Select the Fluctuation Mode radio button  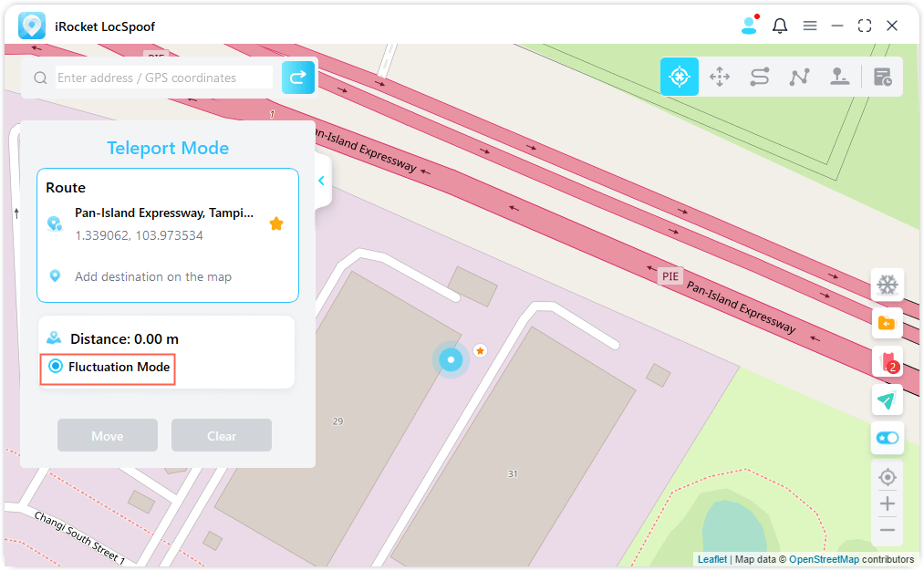click(56, 366)
